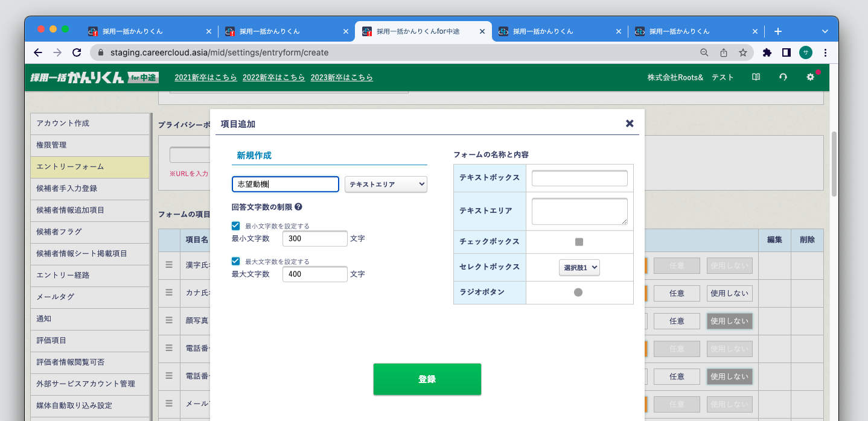This screenshot has height=421, width=868.
Task: Click the headset support icon
Action: [x=783, y=77]
